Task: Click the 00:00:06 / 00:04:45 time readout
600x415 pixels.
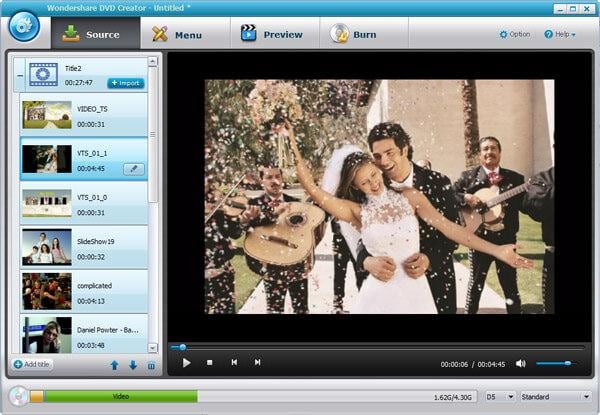Action: click(x=473, y=365)
